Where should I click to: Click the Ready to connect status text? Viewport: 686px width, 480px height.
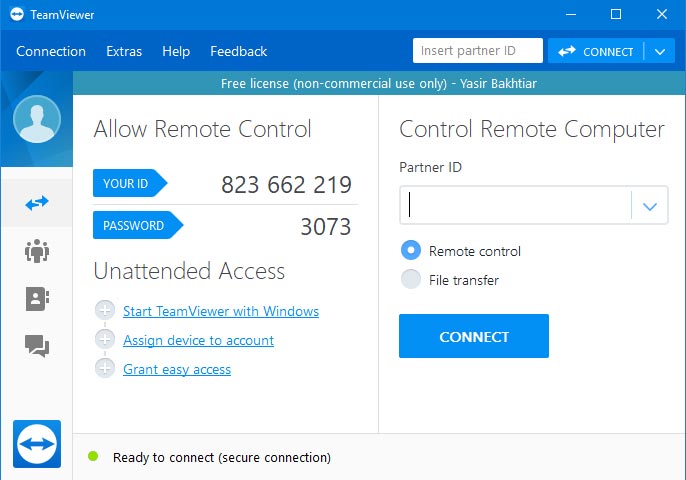click(x=222, y=457)
